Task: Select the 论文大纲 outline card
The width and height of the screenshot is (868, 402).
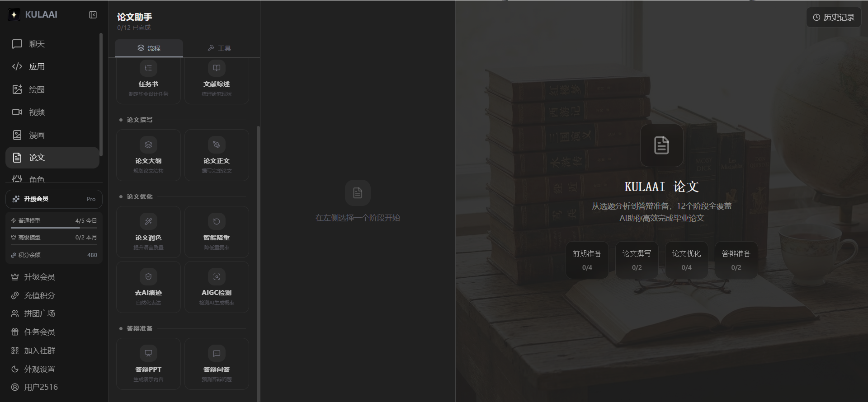Action: tap(148, 155)
